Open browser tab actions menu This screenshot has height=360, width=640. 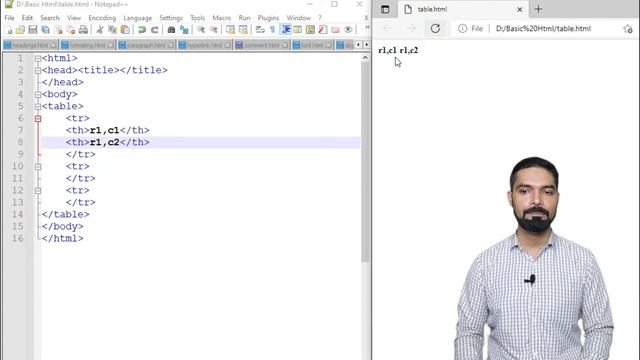(x=385, y=9)
